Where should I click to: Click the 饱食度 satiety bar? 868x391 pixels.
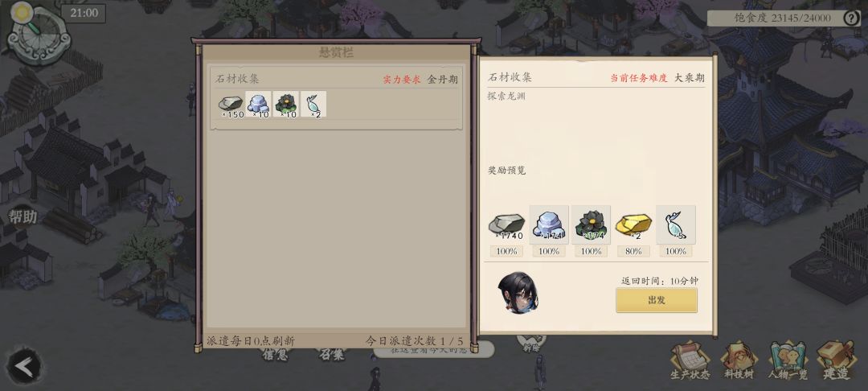[x=784, y=18]
